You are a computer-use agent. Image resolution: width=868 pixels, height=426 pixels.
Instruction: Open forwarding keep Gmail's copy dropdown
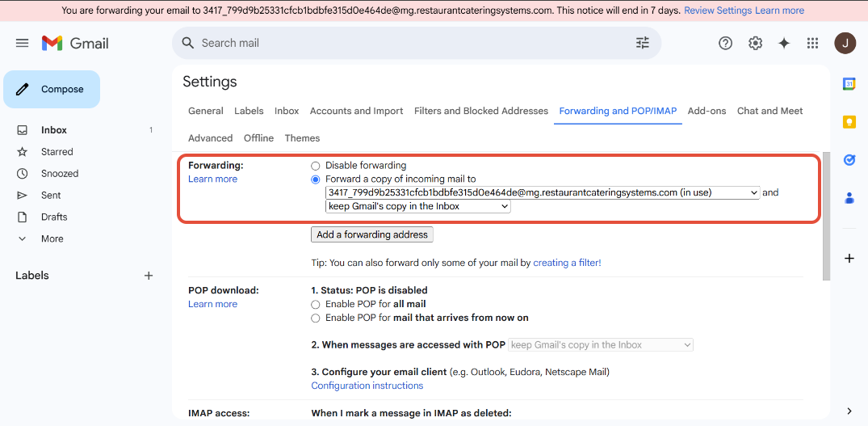(418, 207)
